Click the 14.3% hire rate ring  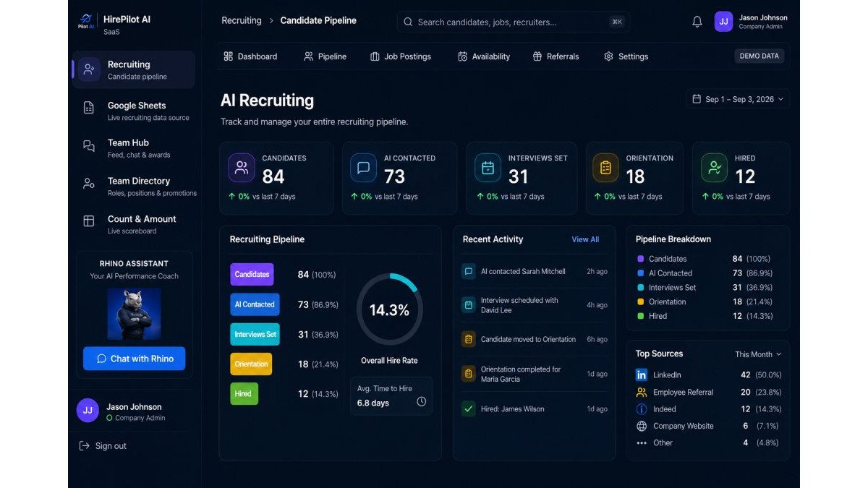pyautogui.click(x=389, y=310)
